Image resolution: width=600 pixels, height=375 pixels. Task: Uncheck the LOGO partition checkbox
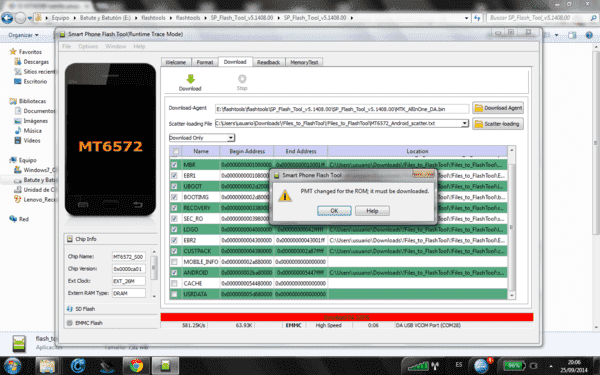click(x=174, y=229)
